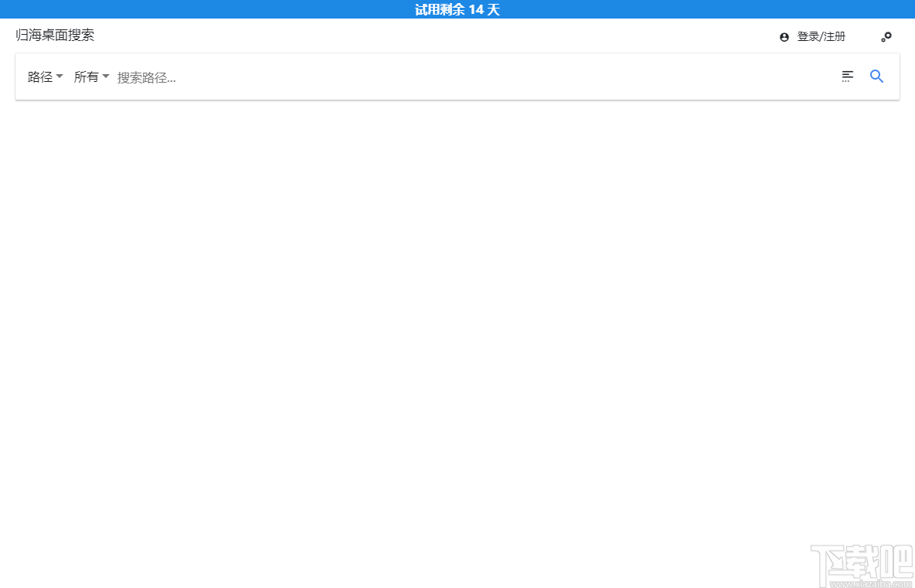Open the search filter options icon
The image size is (915, 588).
pyautogui.click(x=847, y=76)
